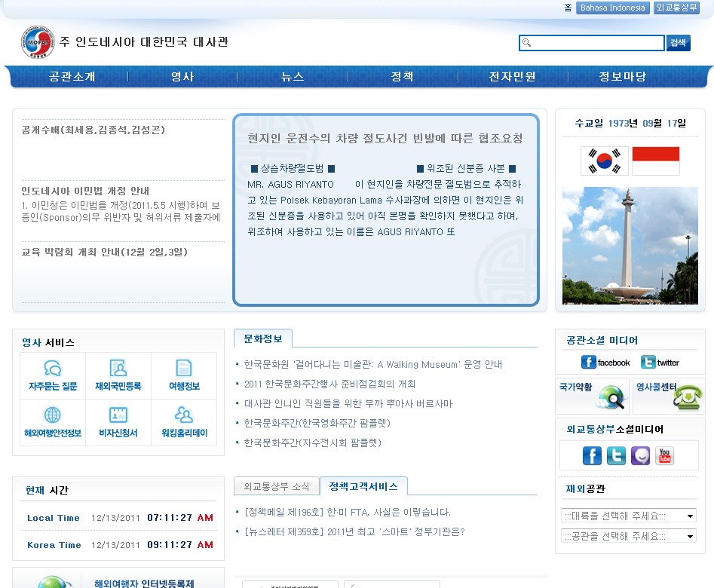Open 현지인 운전수의 차량 절도사건 headline

pos(385,138)
